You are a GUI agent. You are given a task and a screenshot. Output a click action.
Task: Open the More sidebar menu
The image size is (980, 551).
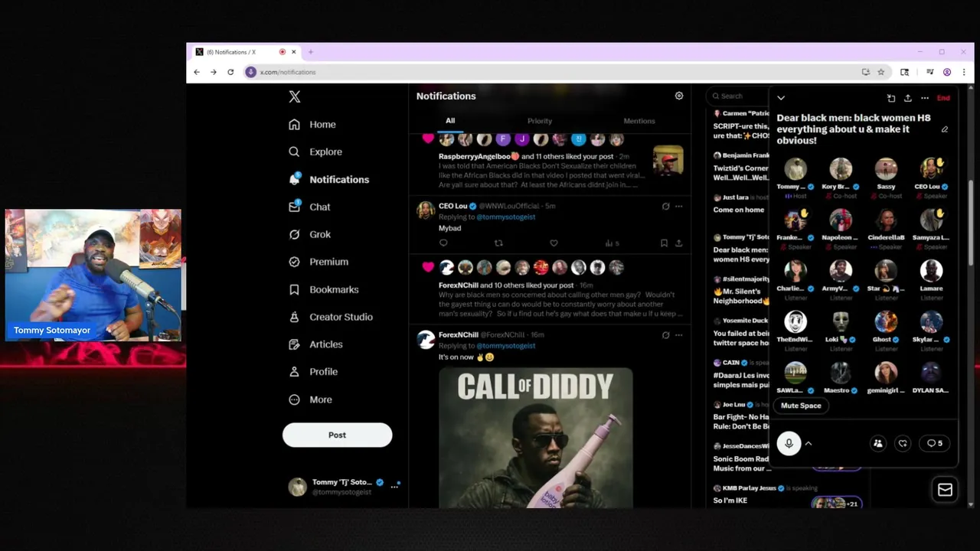tap(310, 399)
